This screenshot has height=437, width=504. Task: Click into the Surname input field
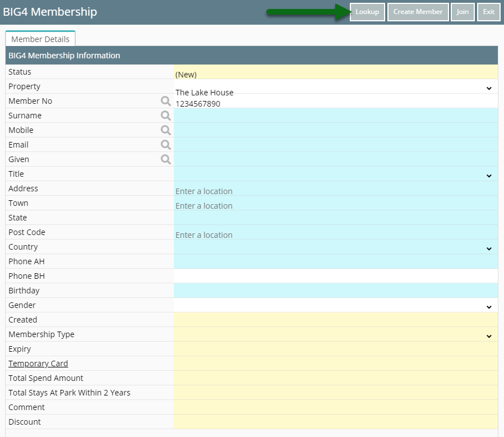pyautogui.click(x=336, y=116)
